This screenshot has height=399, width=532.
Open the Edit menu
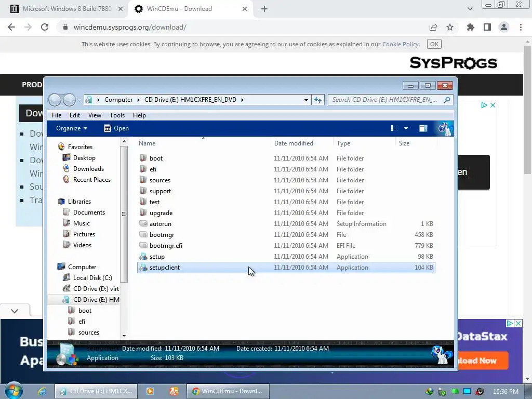(75, 115)
